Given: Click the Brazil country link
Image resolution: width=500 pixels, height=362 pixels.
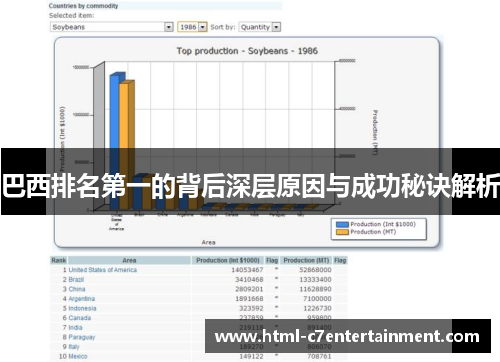Looking at the screenshot, I should (x=76, y=279).
